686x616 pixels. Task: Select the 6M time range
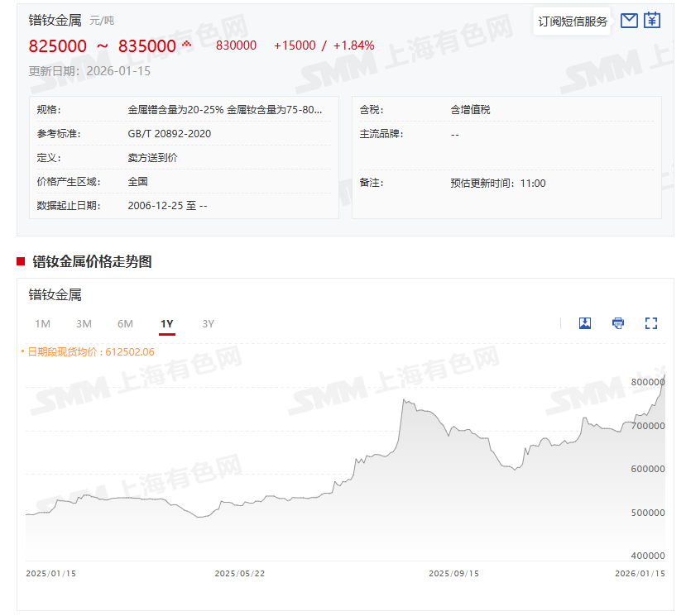click(125, 324)
